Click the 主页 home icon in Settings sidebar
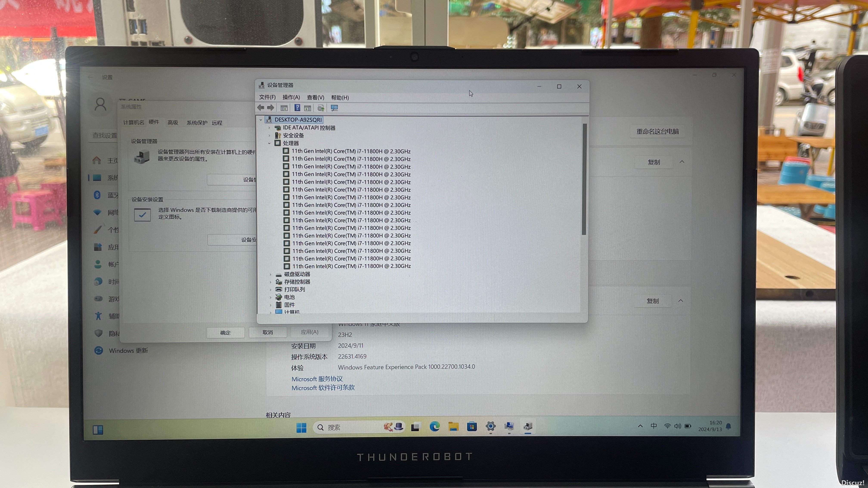Image resolution: width=868 pixels, height=488 pixels. (x=97, y=160)
